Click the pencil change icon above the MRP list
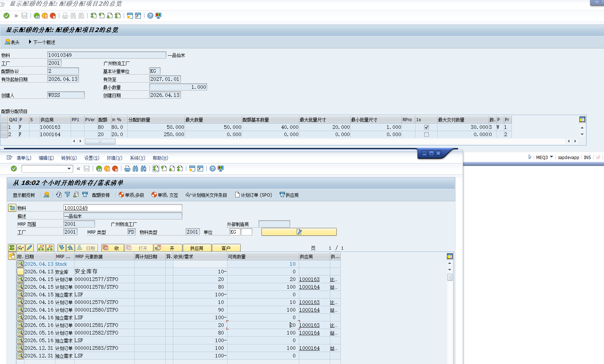 tap(30, 248)
